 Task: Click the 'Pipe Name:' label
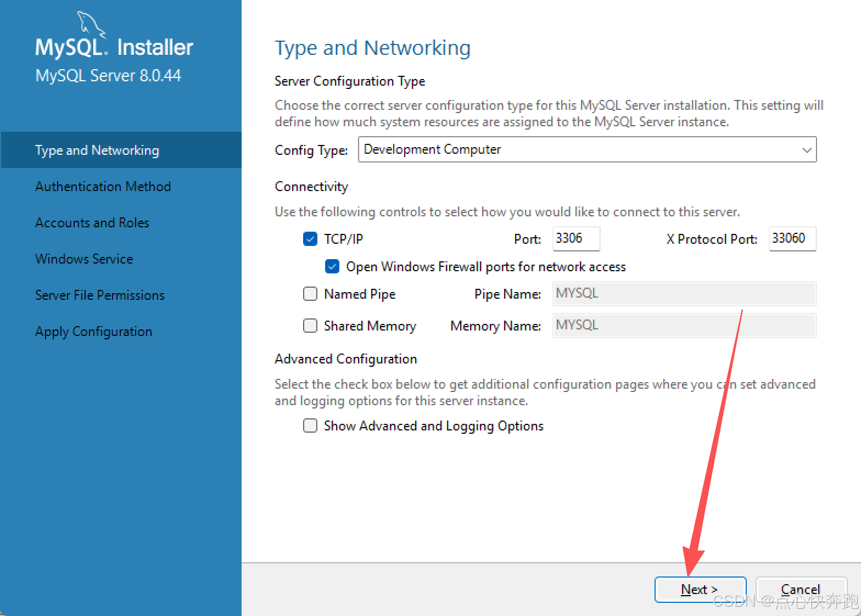click(507, 294)
